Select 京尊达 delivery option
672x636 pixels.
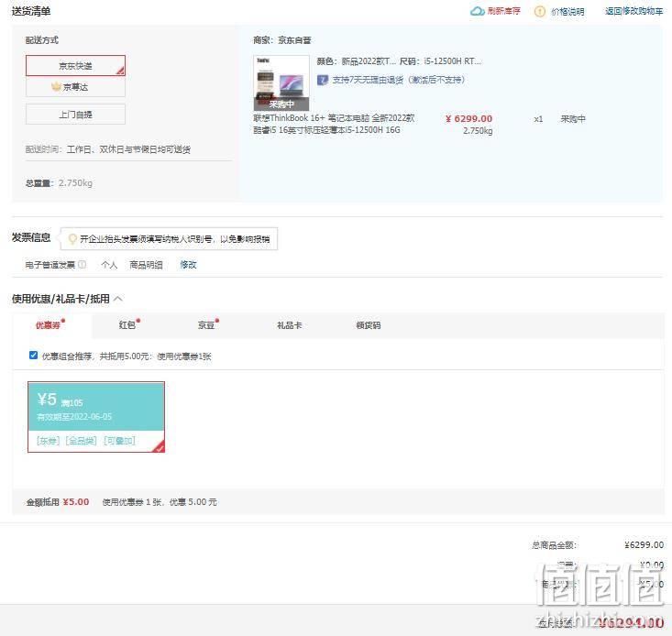75,87
